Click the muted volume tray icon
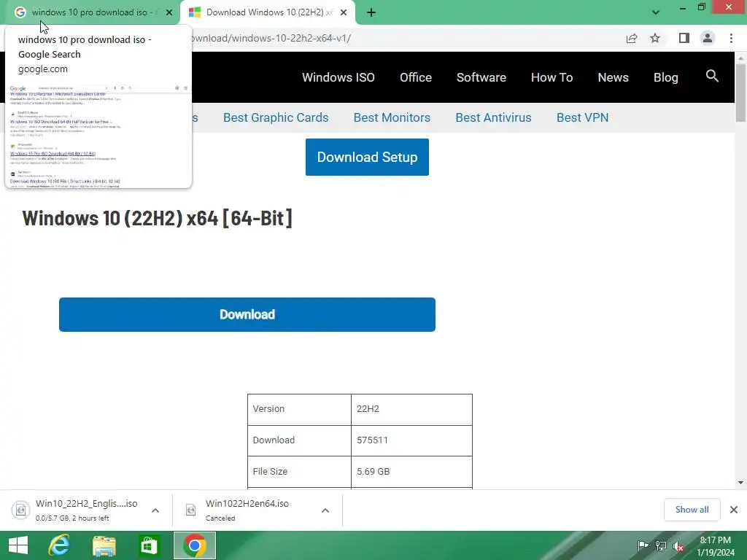747x560 pixels. [x=678, y=545]
